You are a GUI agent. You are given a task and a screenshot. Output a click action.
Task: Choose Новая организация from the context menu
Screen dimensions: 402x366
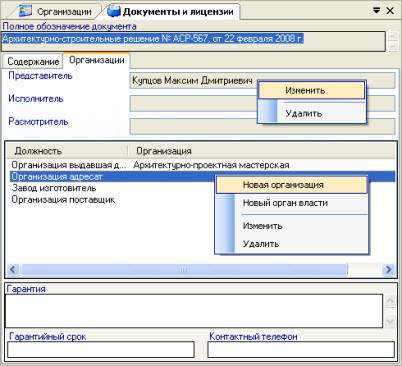(292, 185)
